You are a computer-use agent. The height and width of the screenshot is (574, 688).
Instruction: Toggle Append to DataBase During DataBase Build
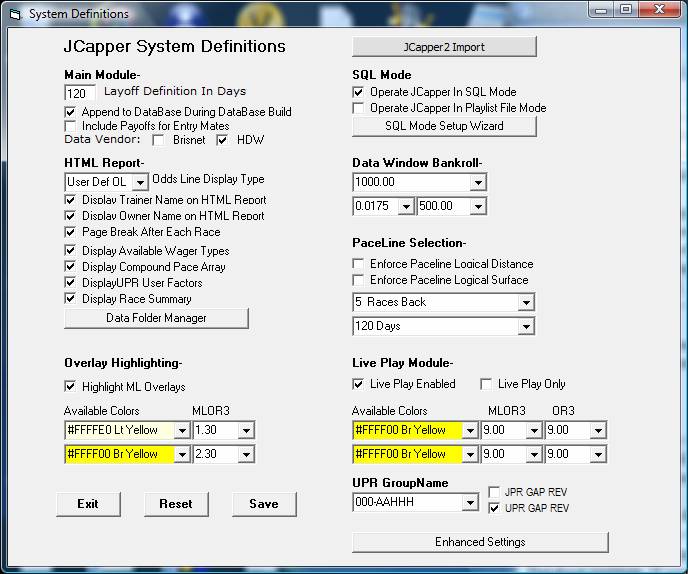pos(70,112)
